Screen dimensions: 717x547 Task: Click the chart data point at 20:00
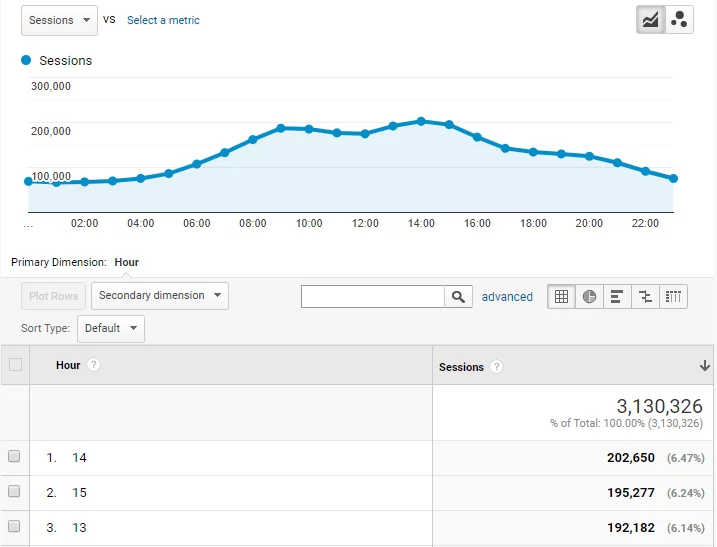(589, 156)
